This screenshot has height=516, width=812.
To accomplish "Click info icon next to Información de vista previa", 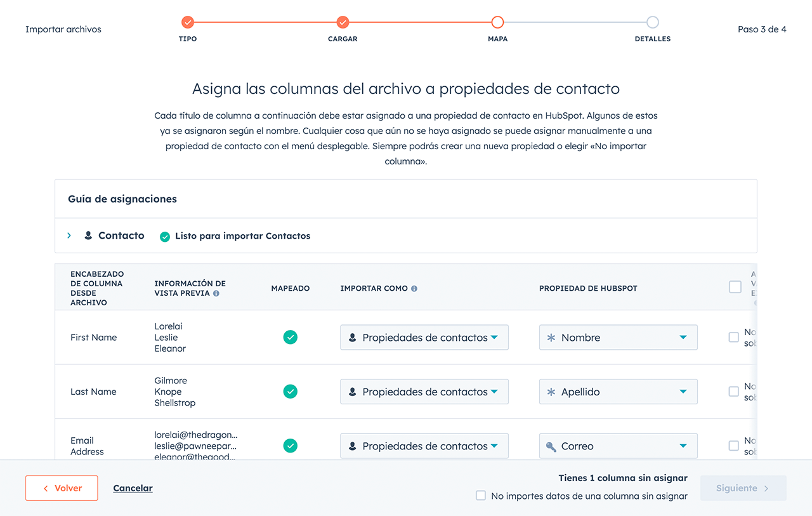I will click(x=216, y=294).
